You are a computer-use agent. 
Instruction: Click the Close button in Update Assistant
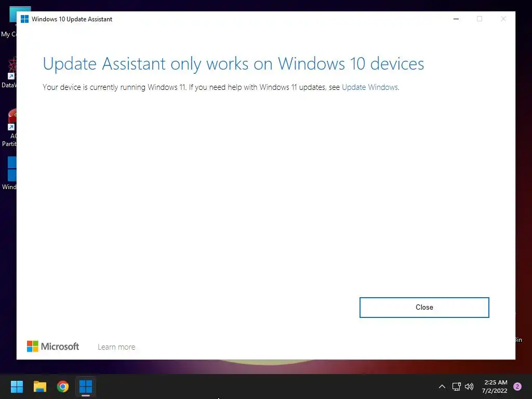pyautogui.click(x=424, y=308)
